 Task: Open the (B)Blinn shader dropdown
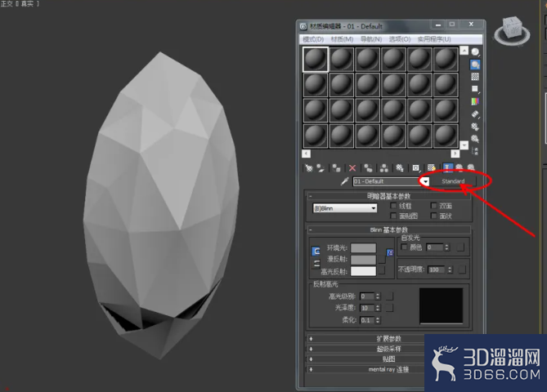coord(345,208)
